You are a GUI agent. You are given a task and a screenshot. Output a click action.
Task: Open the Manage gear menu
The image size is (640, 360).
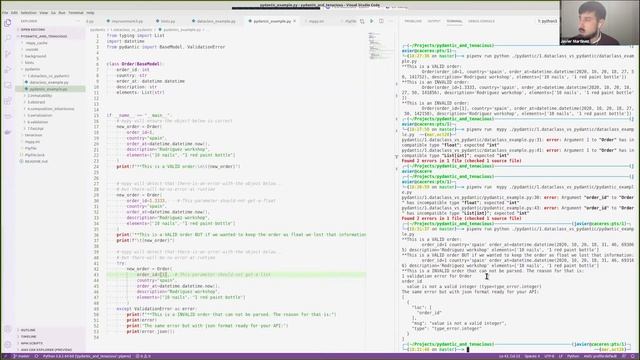8,345
